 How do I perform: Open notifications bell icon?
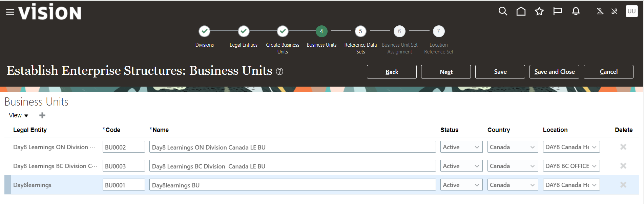576,12
